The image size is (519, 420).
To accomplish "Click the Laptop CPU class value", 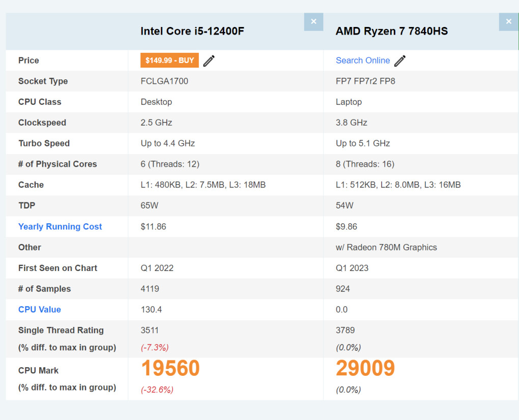I will [349, 102].
